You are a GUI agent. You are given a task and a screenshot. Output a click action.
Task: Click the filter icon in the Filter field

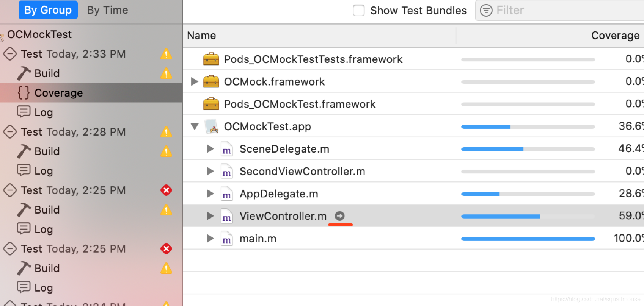pyautogui.click(x=486, y=11)
